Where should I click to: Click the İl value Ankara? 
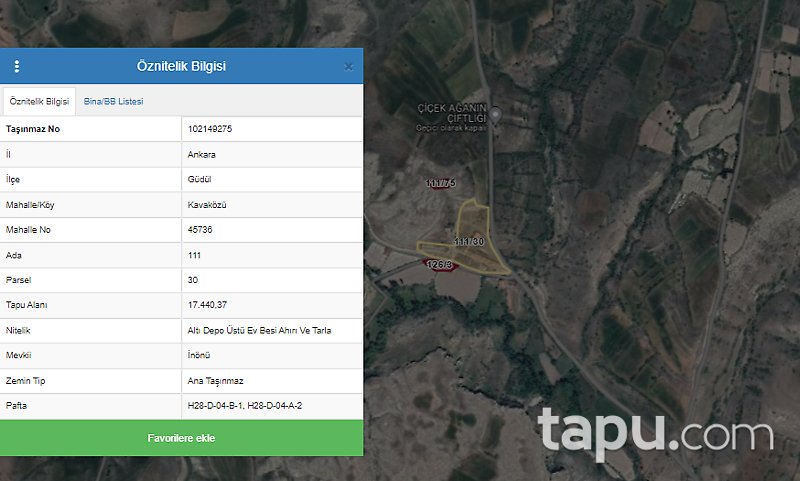coord(202,155)
